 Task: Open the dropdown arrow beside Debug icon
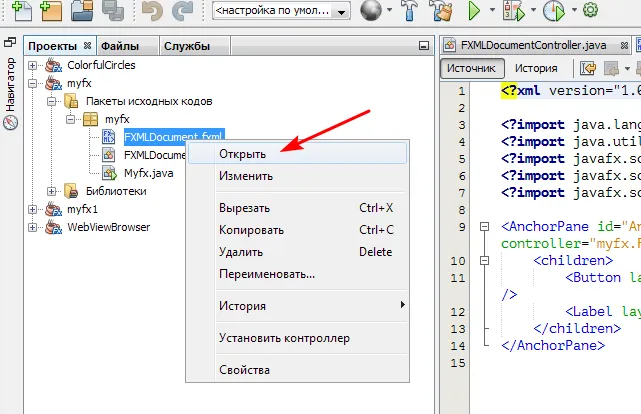point(533,10)
